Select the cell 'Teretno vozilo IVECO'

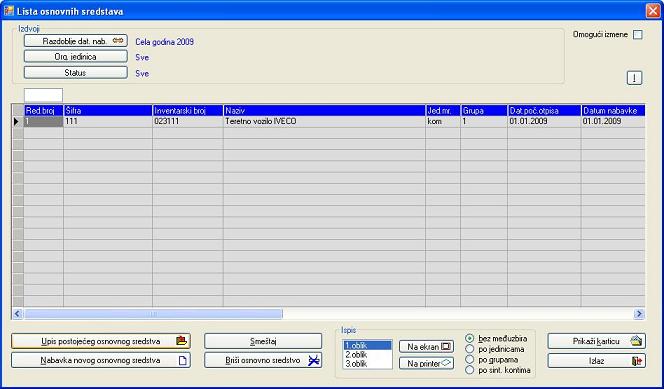point(324,121)
